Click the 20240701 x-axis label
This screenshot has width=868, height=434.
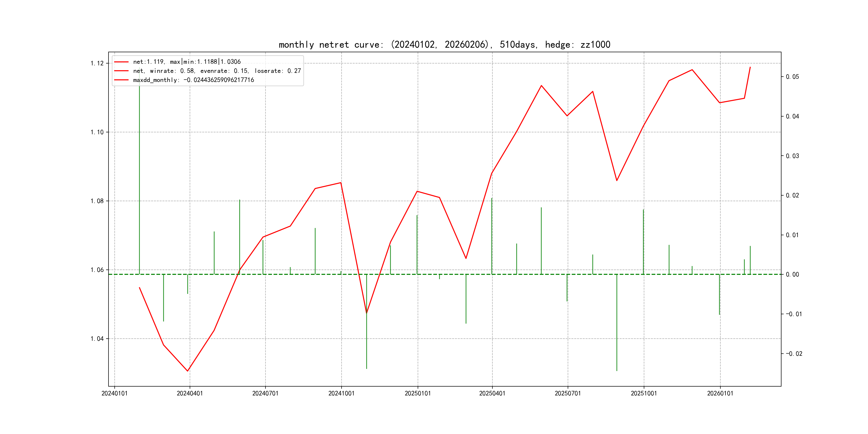coord(265,393)
